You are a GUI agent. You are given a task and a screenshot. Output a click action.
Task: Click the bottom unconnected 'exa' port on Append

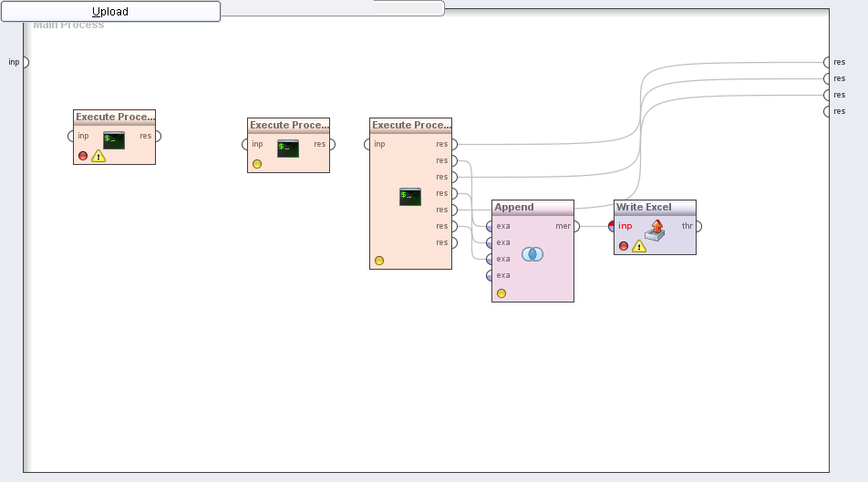[x=491, y=275]
